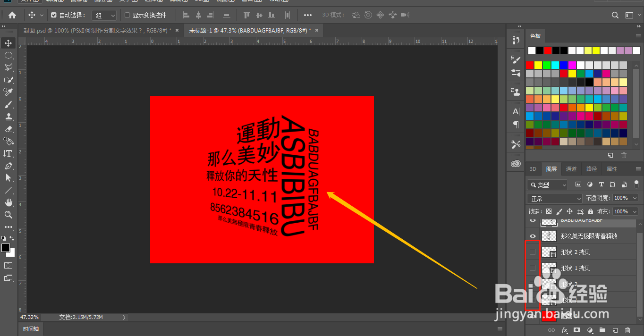644x336 pixels.
Task: Select the Quick Selection tool
Action: pyautogui.click(x=8, y=80)
